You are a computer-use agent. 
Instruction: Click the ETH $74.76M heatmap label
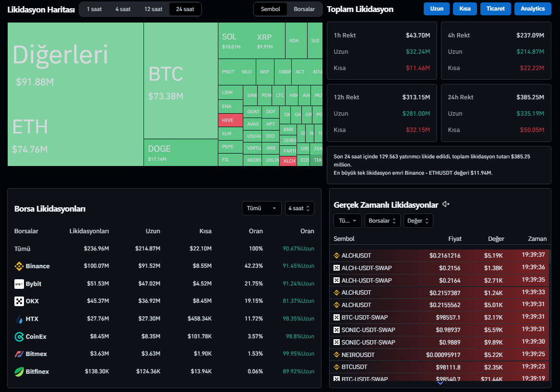pyautogui.click(x=30, y=137)
